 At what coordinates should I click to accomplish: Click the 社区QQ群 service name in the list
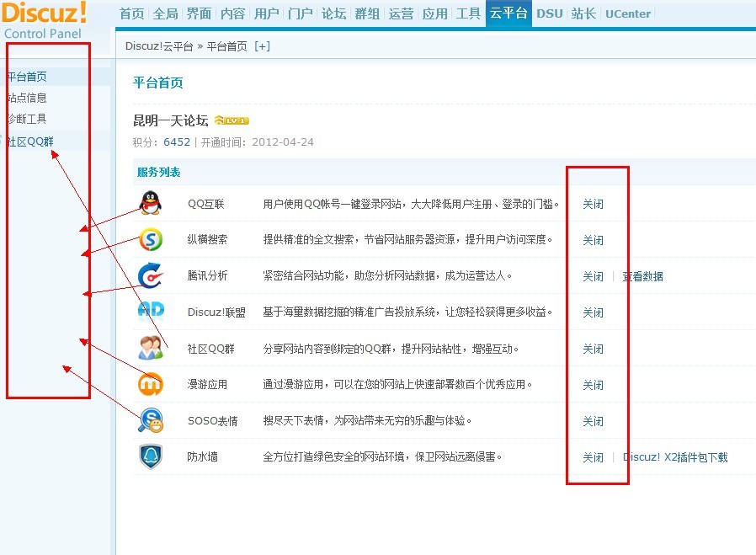coord(210,349)
